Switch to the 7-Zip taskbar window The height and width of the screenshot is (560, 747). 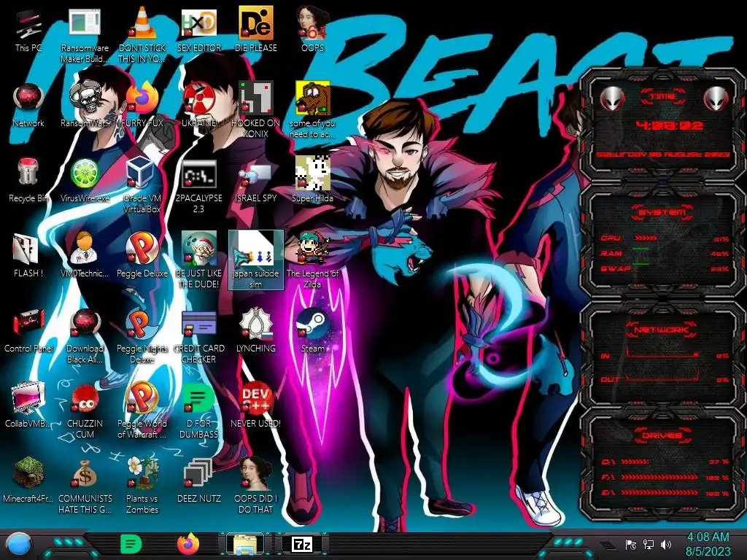pyautogui.click(x=302, y=544)
